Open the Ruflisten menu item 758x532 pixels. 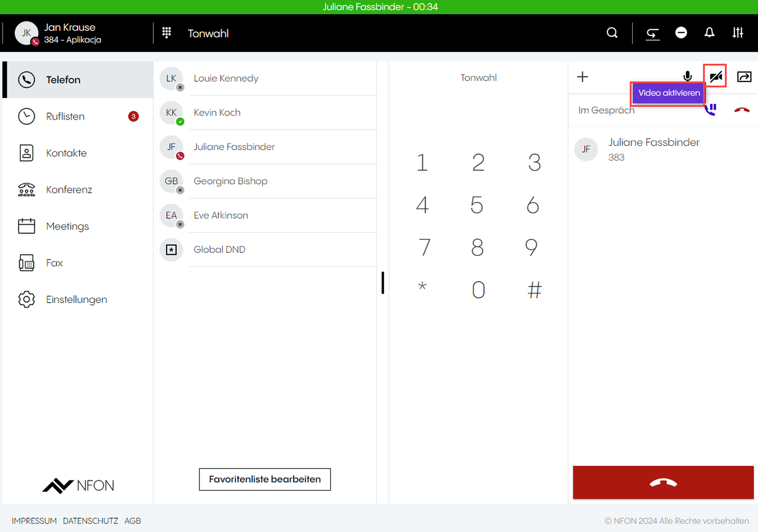pos(65,116)
